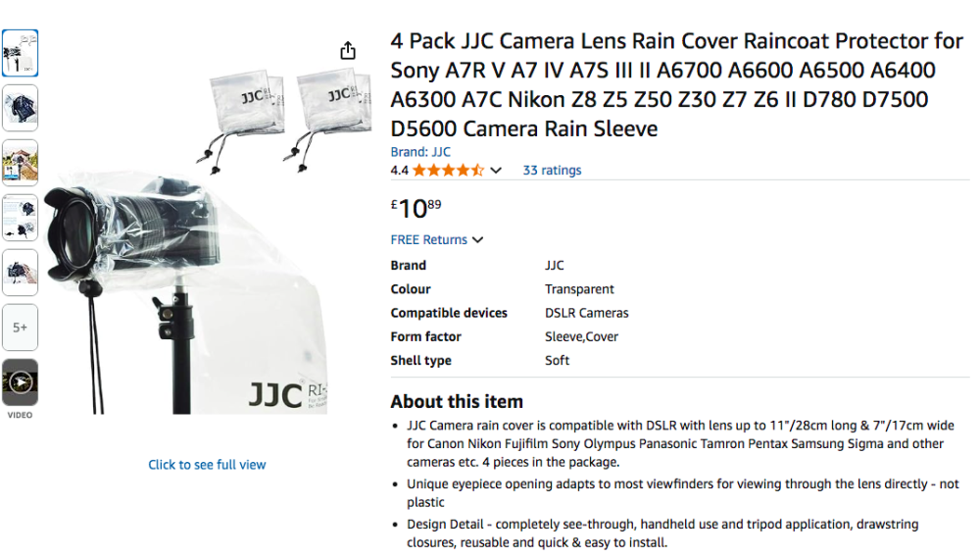Select the third product image thumbnail
The image size is (980, 557).
click(x=20, y=163)
